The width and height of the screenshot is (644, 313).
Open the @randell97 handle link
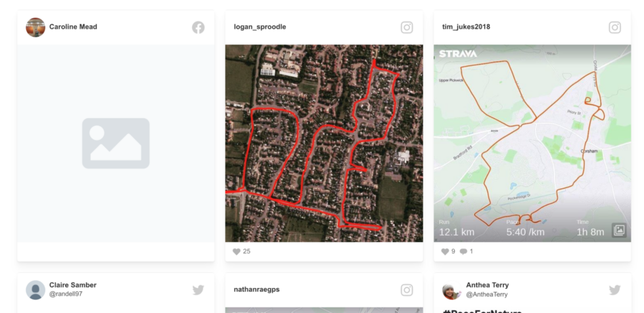coord(66,294)
